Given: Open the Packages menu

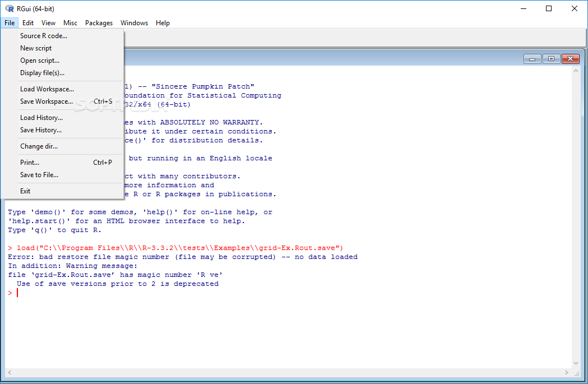Looking at the screenshot, I should pyautogui.click(x=99, y=23).
